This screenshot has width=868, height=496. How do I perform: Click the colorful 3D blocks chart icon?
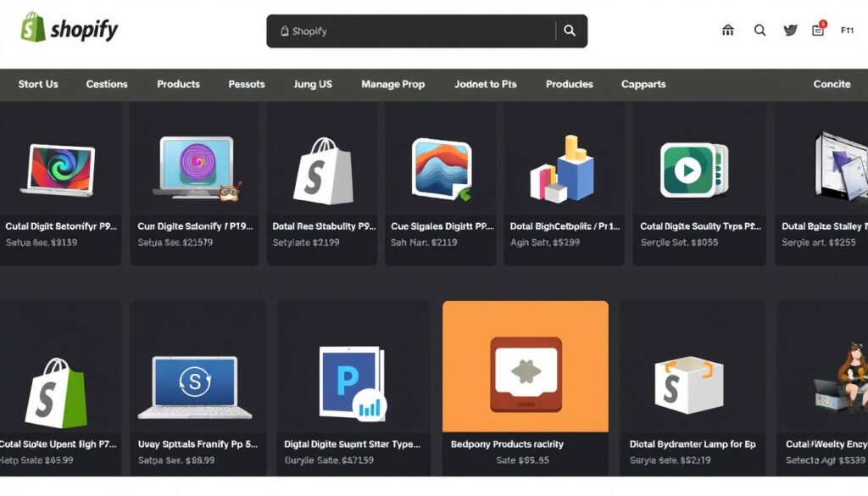pos(563,169)
